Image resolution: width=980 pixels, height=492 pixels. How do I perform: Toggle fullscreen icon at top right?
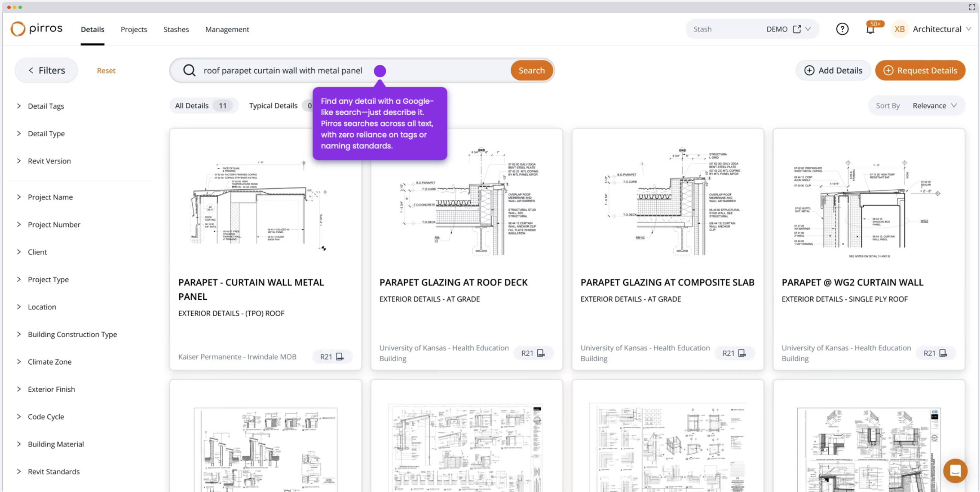click(x=972, y=7)
